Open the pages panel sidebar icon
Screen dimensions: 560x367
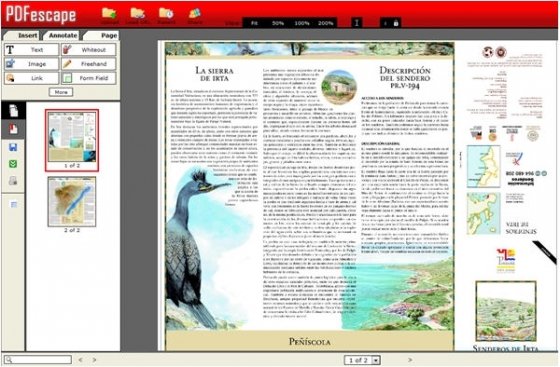pos(14,111)
